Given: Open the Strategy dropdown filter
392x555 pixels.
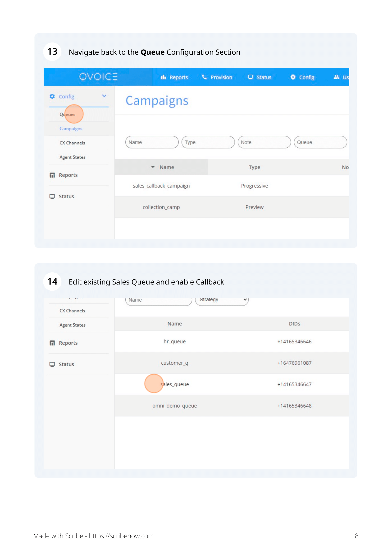Looking at the screenshot, I should 222,301.
